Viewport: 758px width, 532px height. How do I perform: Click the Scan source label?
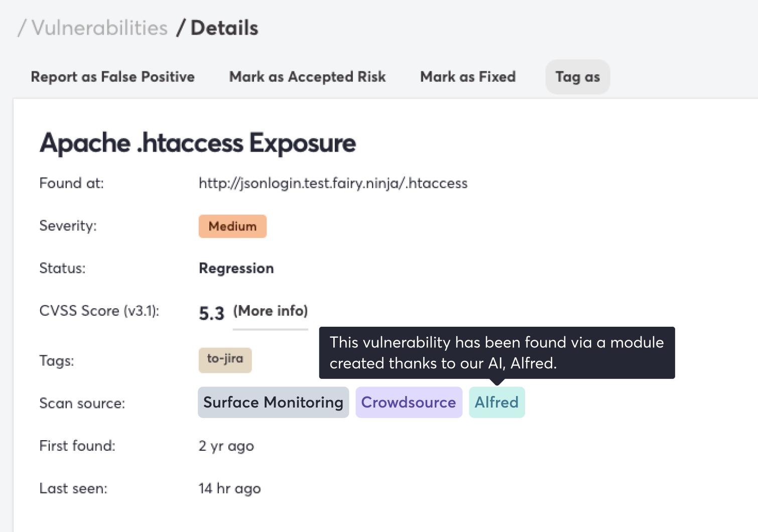click(82, 404)
